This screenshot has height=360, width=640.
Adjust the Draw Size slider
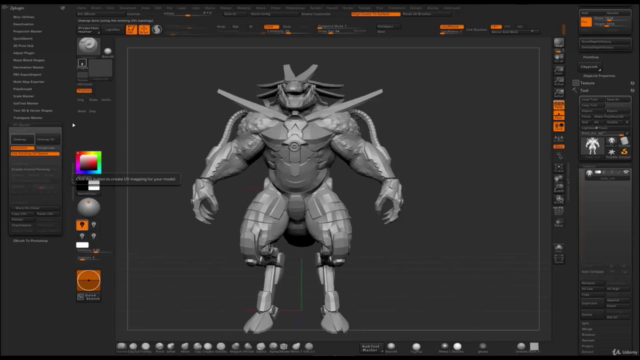(x=342, y=31)
